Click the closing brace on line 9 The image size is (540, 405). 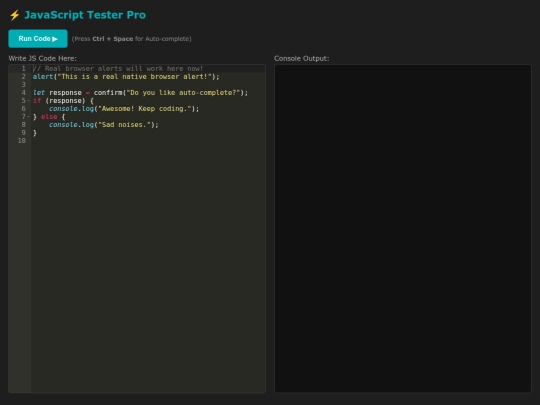click(x=35, y=133)
